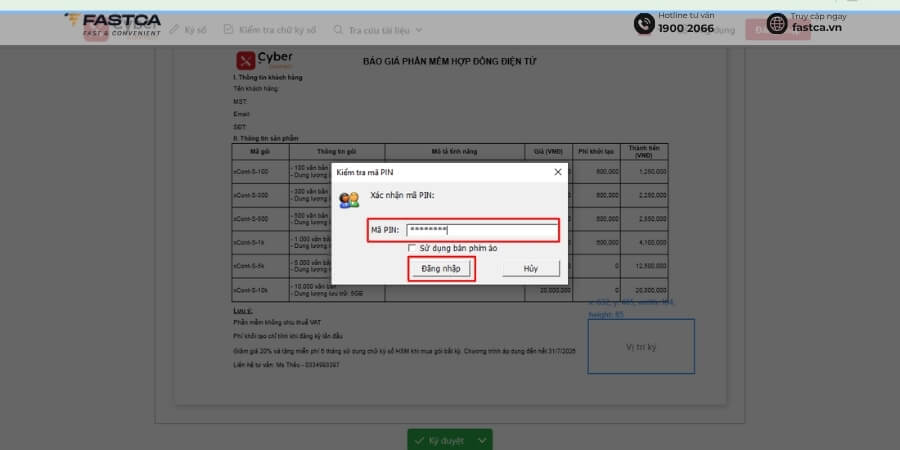Close the Kiểm tra mã PIN dialog
Screen dimensions: 900x450
click(x=557, y=172)
